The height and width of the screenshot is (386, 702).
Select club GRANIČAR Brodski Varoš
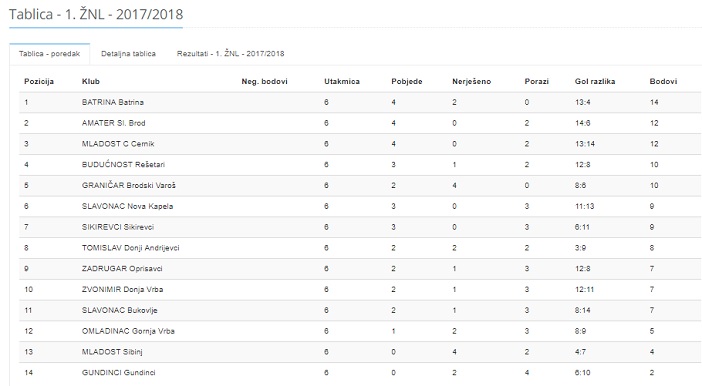[x=129, y=185]
